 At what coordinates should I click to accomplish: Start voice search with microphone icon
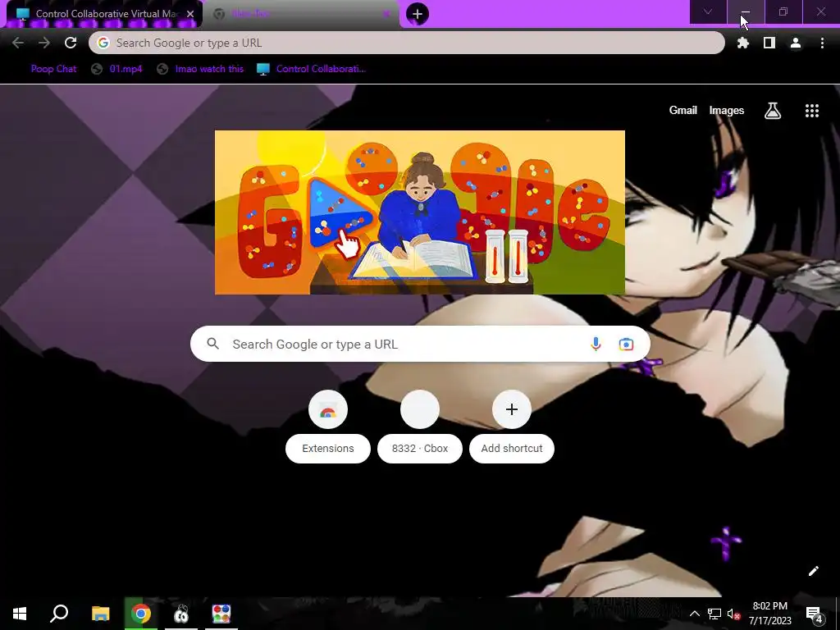[596, 344]
